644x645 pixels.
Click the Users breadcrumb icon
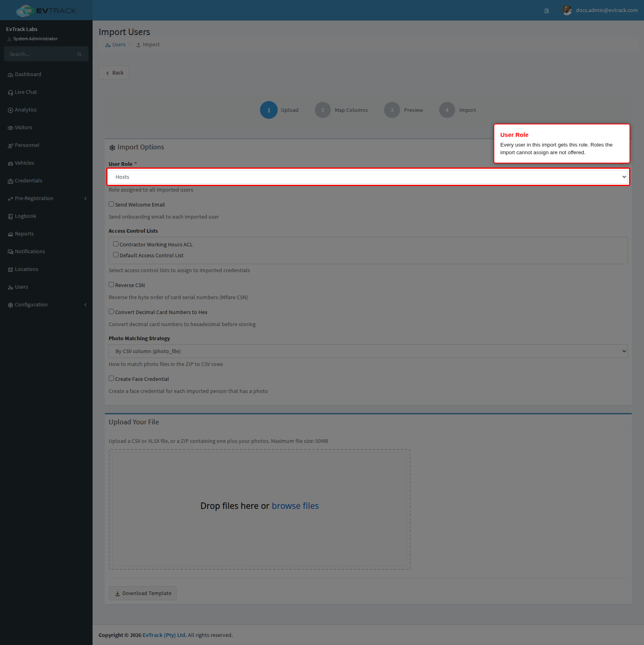(108, 45)
